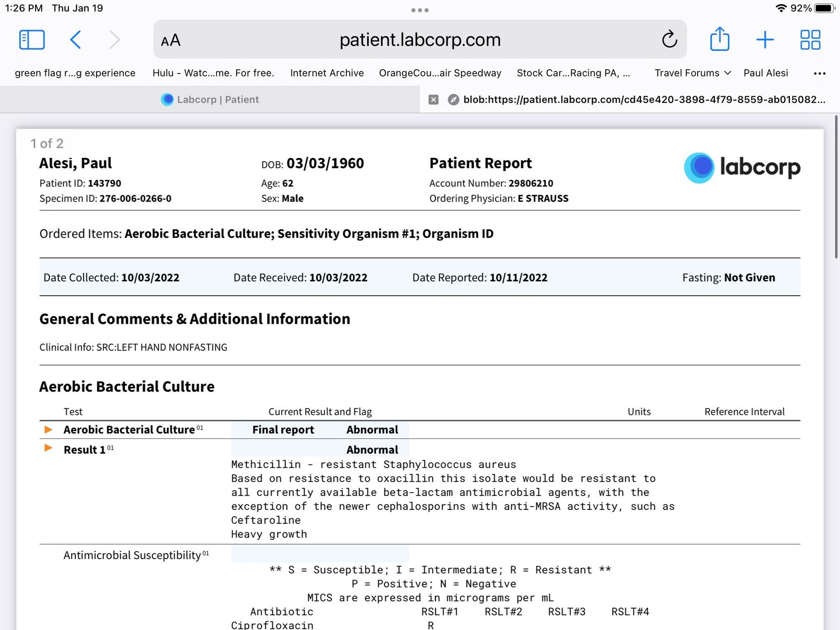Switch to the Labcorp | Patient tab
Viewport: 840px width, 630px height.
coord(210,100)
